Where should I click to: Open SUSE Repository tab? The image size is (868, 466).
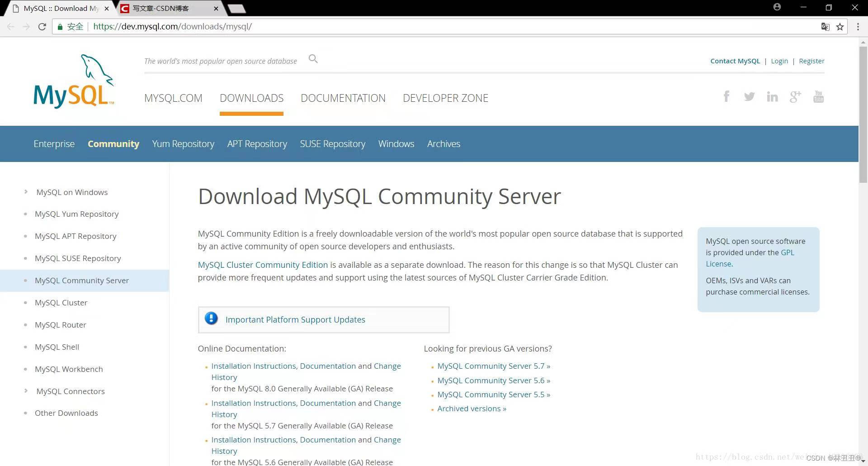click(333, 144)
